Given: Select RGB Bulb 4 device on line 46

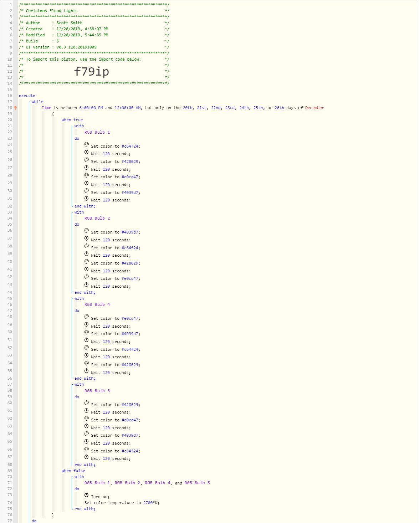Looking at the screenshot, I should tap(97, 304).
